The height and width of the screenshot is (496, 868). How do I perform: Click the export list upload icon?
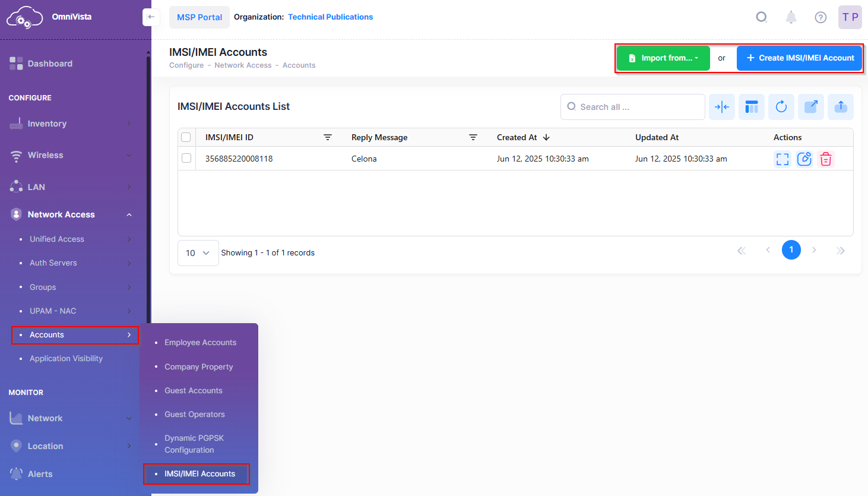tap(840, 107)
